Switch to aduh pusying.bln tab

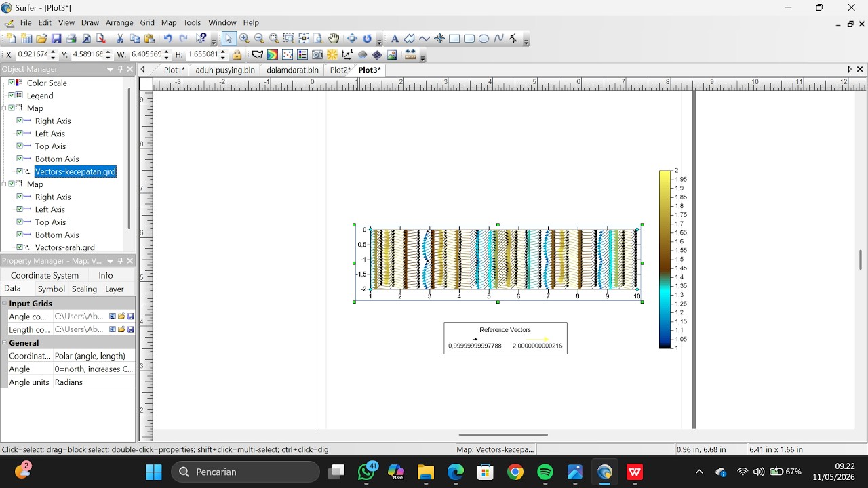coord(225,70)
